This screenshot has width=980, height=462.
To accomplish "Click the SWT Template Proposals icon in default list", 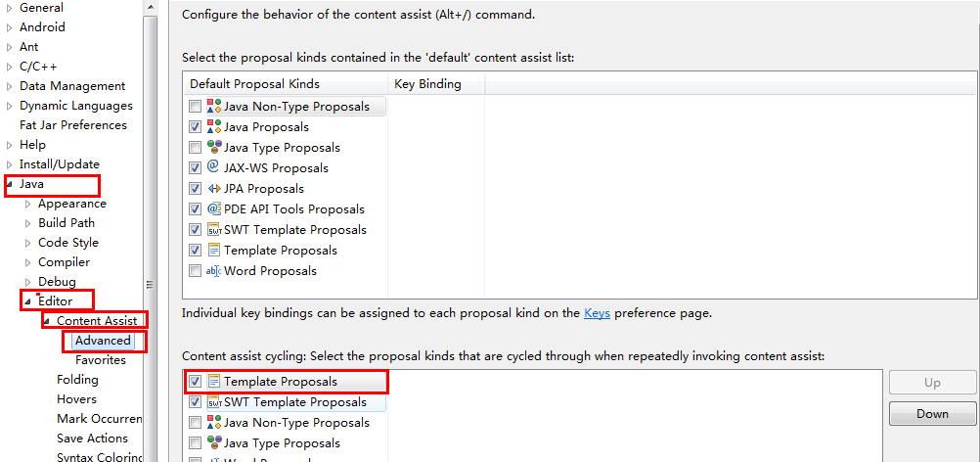I will tap(214, 229).
